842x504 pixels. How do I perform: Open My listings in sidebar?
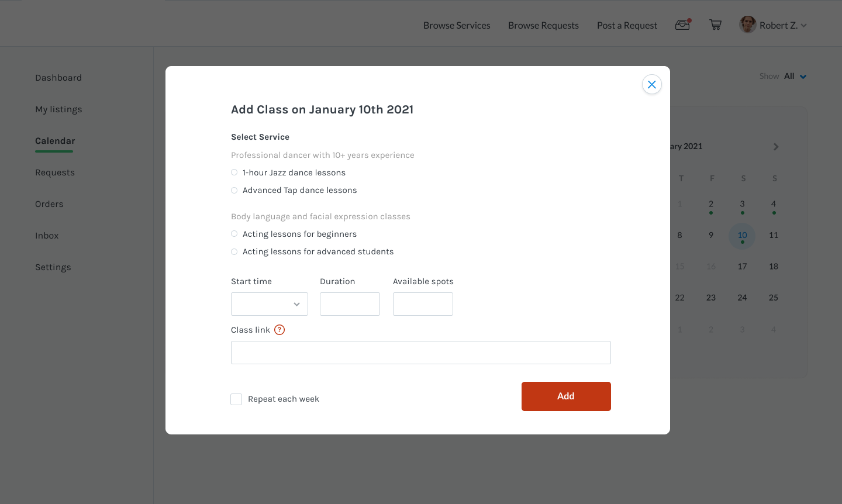[x=58, y=109]
